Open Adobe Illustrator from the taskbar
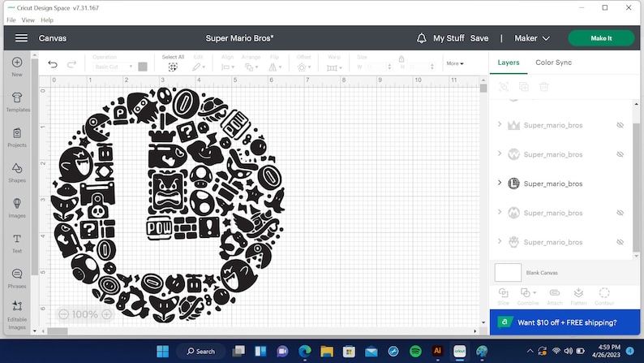Image resolution: width=644 pixels, height=363 pixels. pos(437,351)
